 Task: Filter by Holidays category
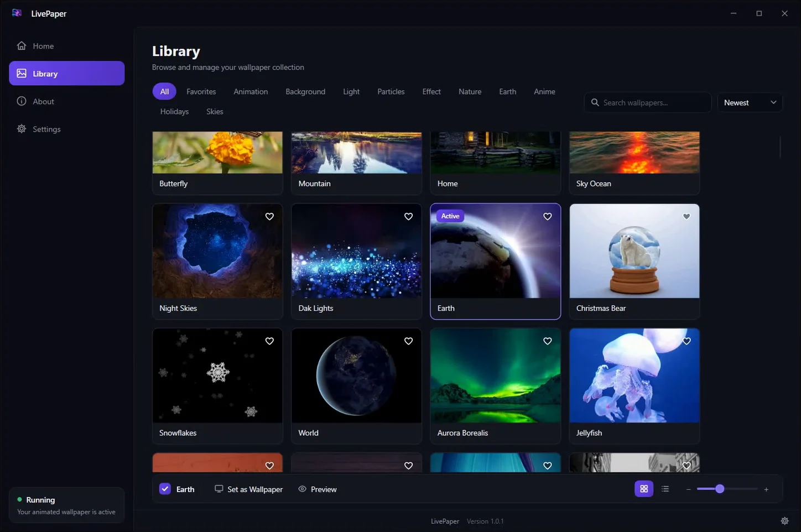click(x=174, y=111)
